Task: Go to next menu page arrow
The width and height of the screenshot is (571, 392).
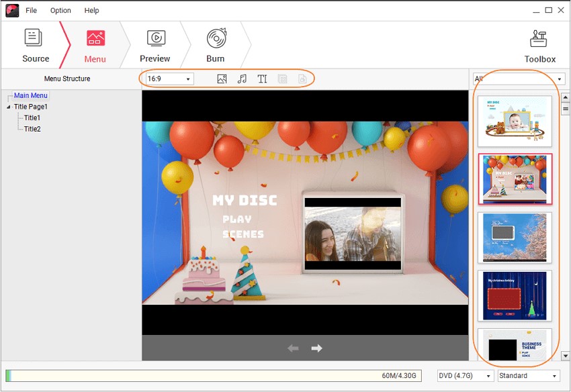Action: pyautogui.click(x=317, y=348)
